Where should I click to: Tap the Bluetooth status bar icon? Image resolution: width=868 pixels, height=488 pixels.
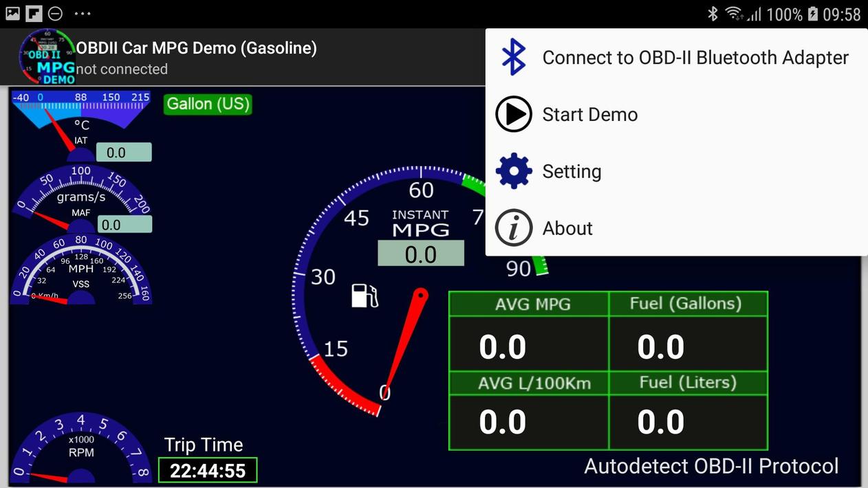coord(713,14)
